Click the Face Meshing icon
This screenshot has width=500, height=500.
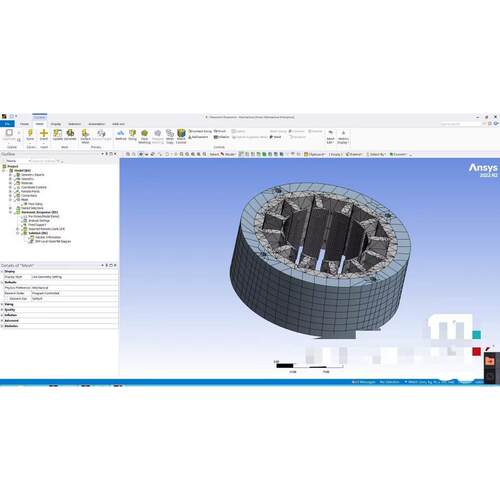point(144,133)
